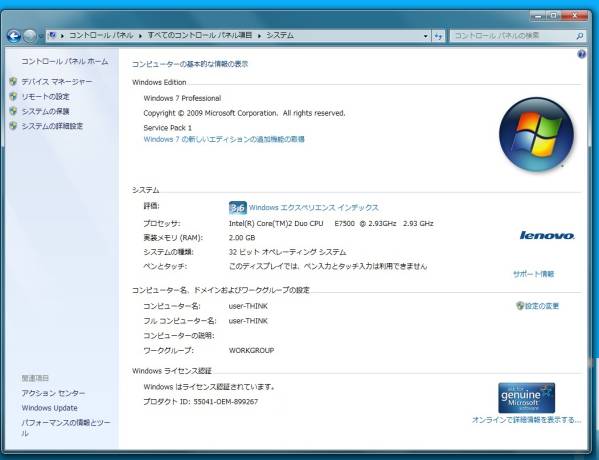599x460 pixels.
Task: Click the search magnifier icon
Action: [x=580, y=36]
